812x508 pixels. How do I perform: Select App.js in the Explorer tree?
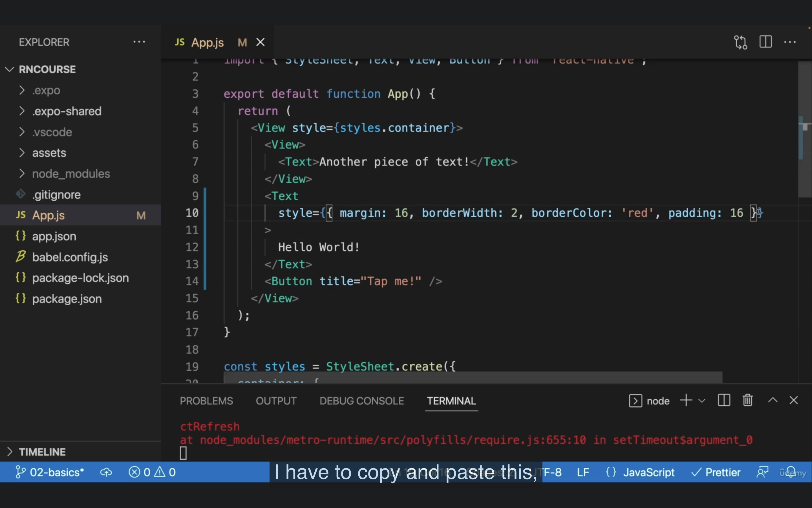click(x=81, y=215)
